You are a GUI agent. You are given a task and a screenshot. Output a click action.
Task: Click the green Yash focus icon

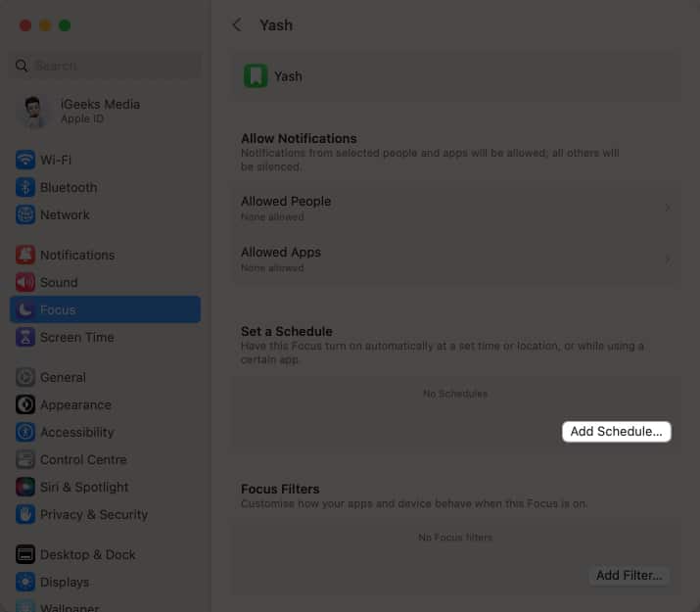click(x=256, y=75)
